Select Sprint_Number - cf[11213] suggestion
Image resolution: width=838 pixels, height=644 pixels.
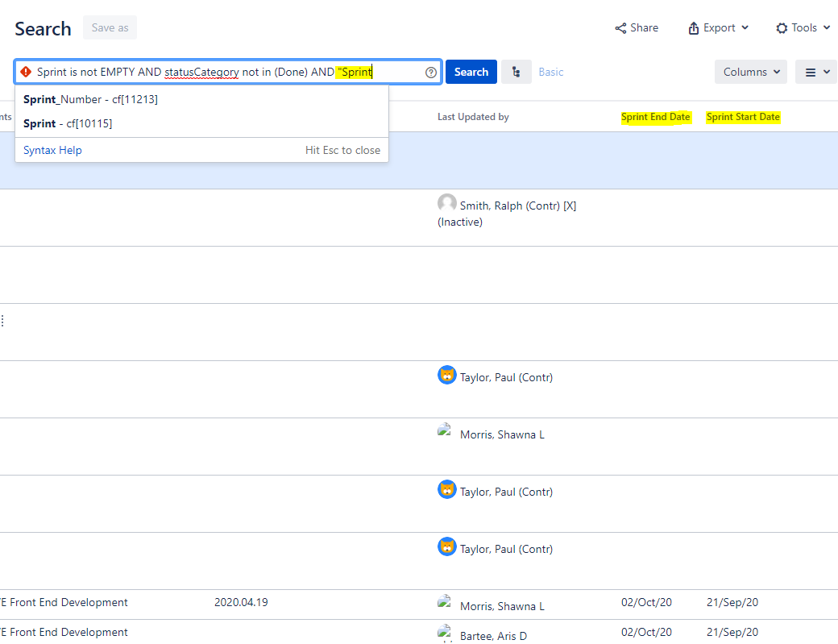201,99
